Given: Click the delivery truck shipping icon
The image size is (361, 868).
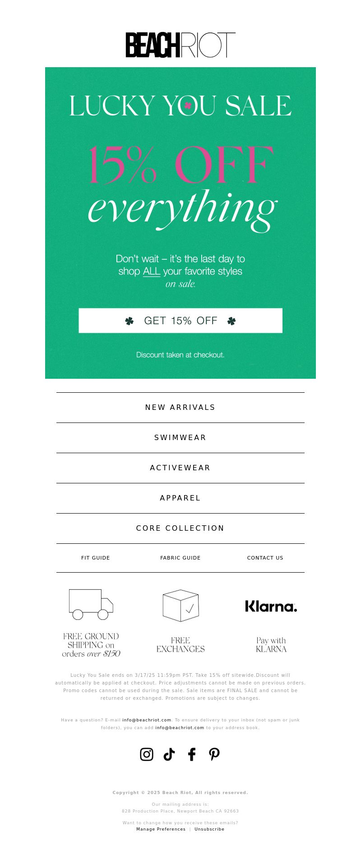Looking at the screenshot, I should click(91, 604).
